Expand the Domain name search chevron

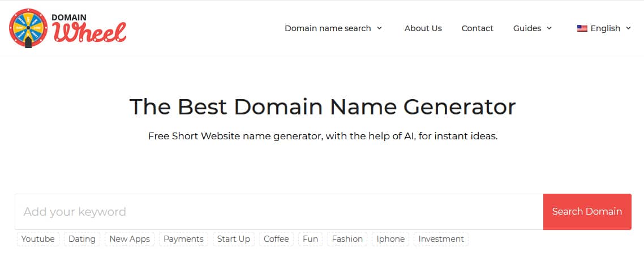click(380, 28)
